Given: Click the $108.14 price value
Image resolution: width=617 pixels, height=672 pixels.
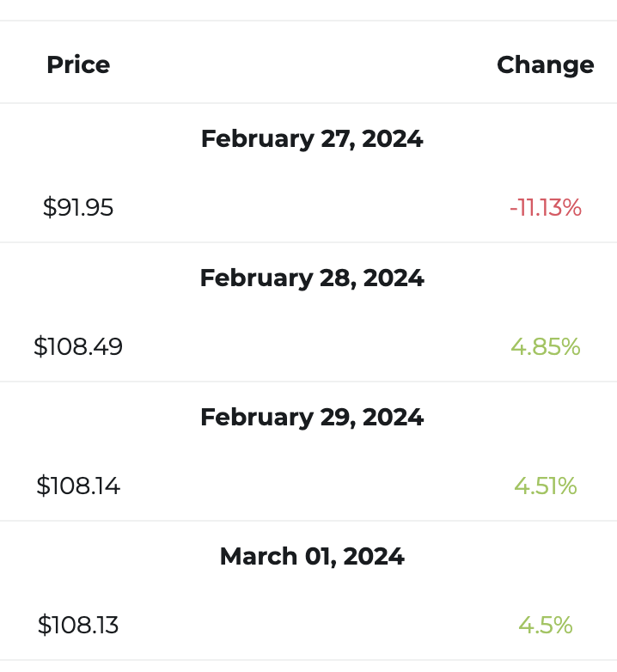Looking at the screenshot, I should pyautogui.click(x=78, y=486).
